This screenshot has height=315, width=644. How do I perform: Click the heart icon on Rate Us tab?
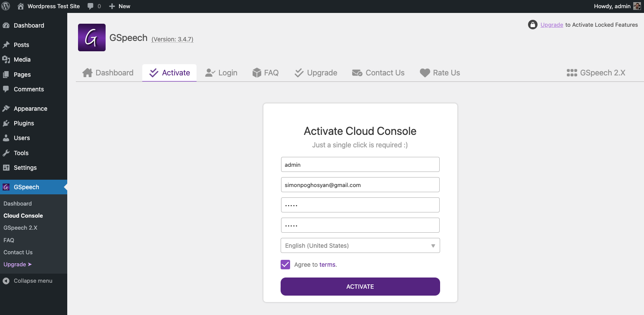[x=425, y=73]
